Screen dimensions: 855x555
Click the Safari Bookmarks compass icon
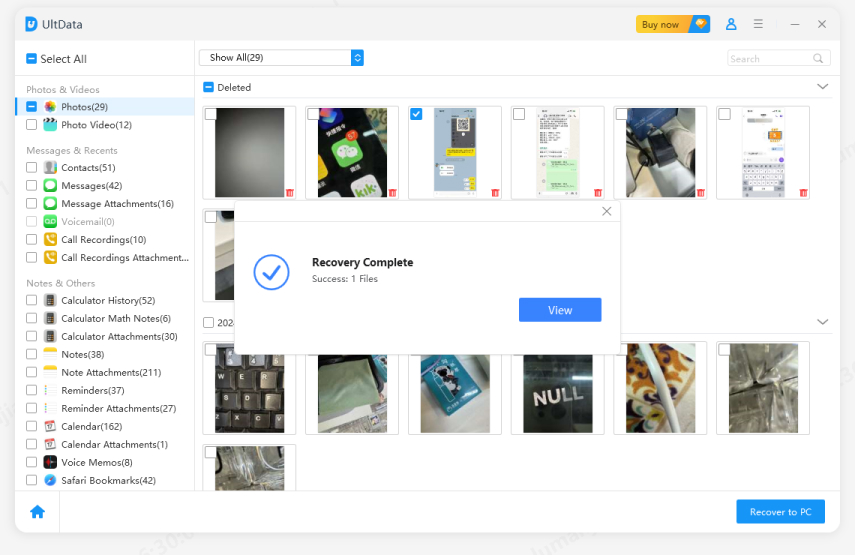[x=50, y=480]
